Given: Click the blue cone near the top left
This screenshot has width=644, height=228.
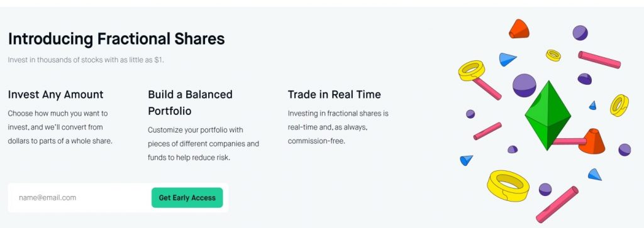Looking at the screenshot, I should click(x=507, y=60).
